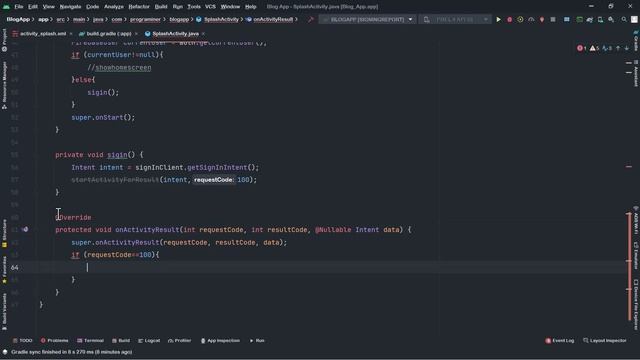The image size is (640, 360).
Task: Open the Logcat tool window
Action: coord(149,340)
